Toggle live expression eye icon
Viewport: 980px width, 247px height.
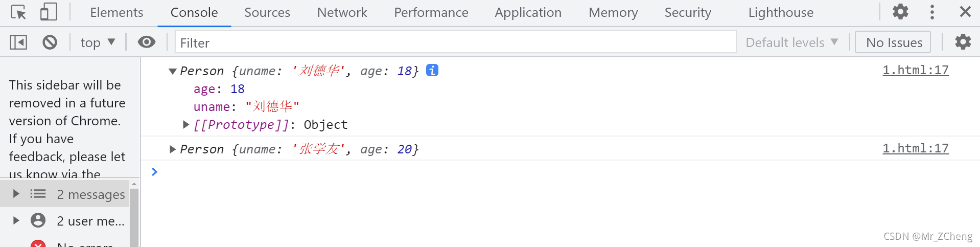tap(146, 42)
